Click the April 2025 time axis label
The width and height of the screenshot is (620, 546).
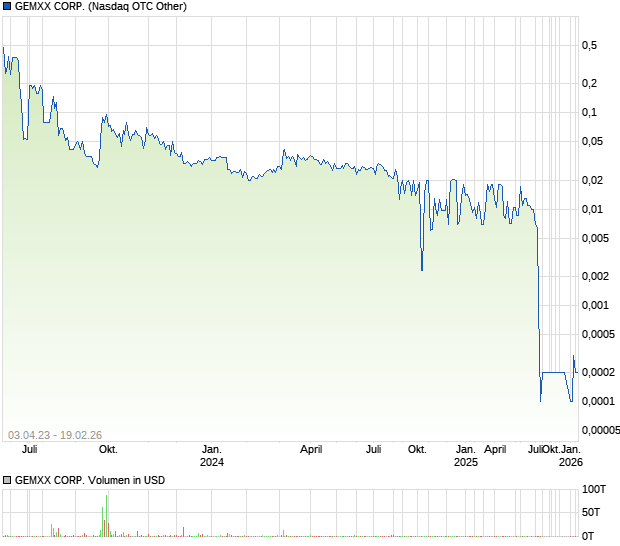coord(495,450)
